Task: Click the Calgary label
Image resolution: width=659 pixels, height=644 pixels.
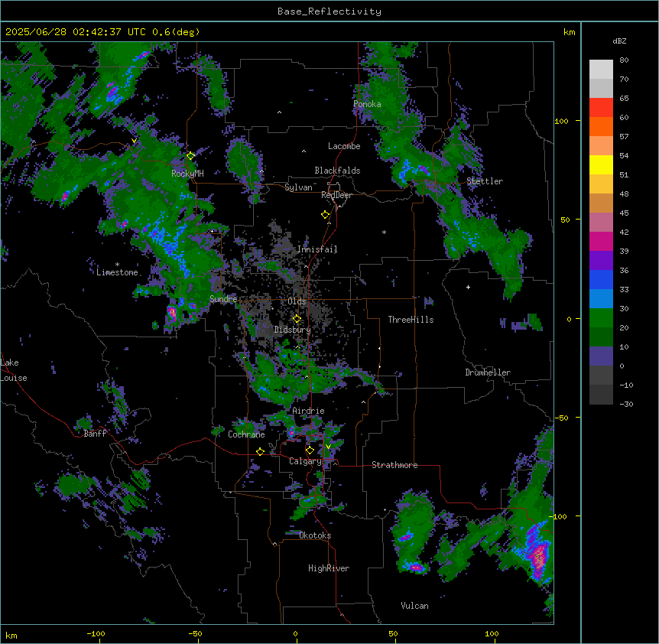Action: point(306,461)
